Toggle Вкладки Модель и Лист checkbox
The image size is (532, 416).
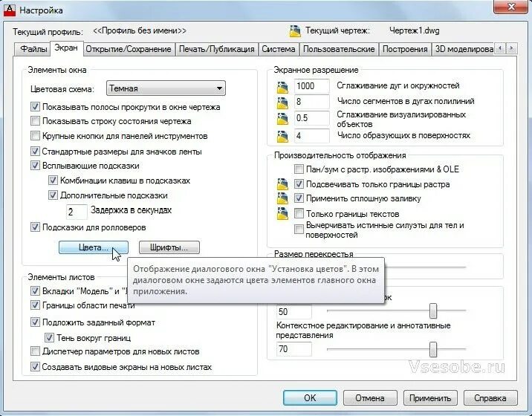pyautogui.click(x=35, y=291)
